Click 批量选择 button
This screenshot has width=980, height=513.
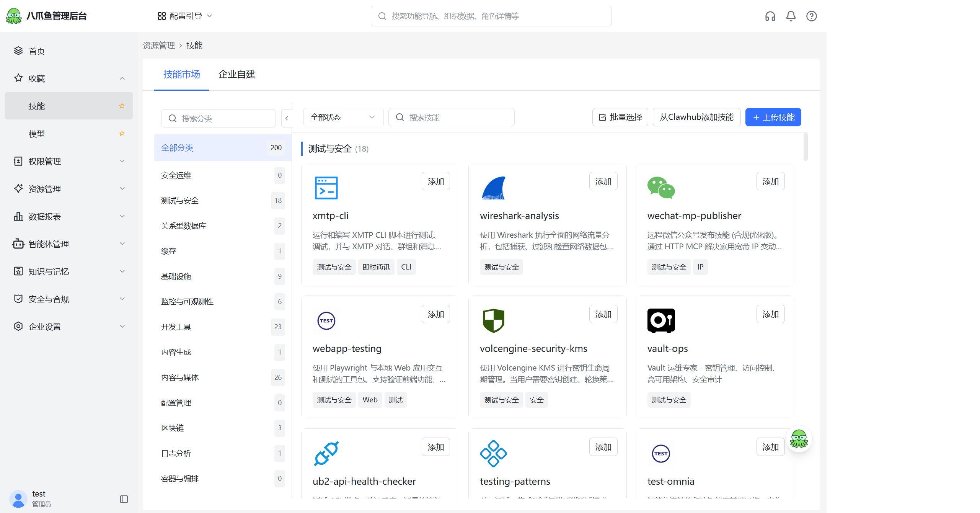pyautogui.click(x=620, y=117)
